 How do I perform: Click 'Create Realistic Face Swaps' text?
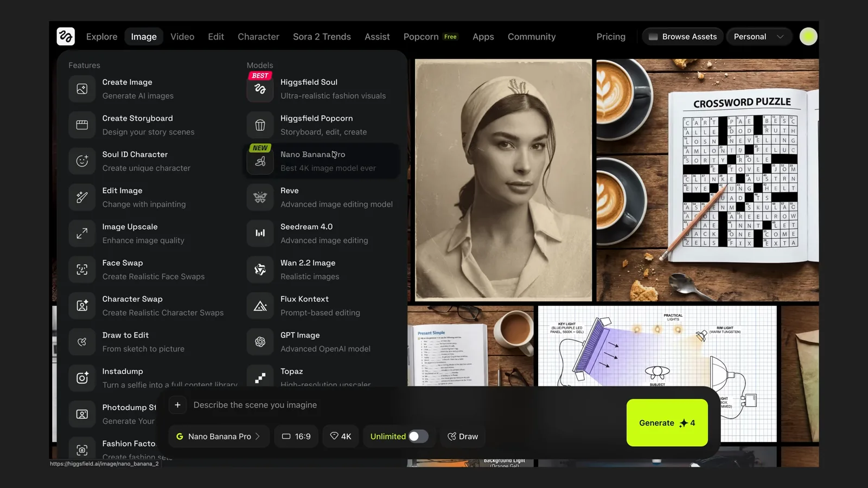coord(154,277)
